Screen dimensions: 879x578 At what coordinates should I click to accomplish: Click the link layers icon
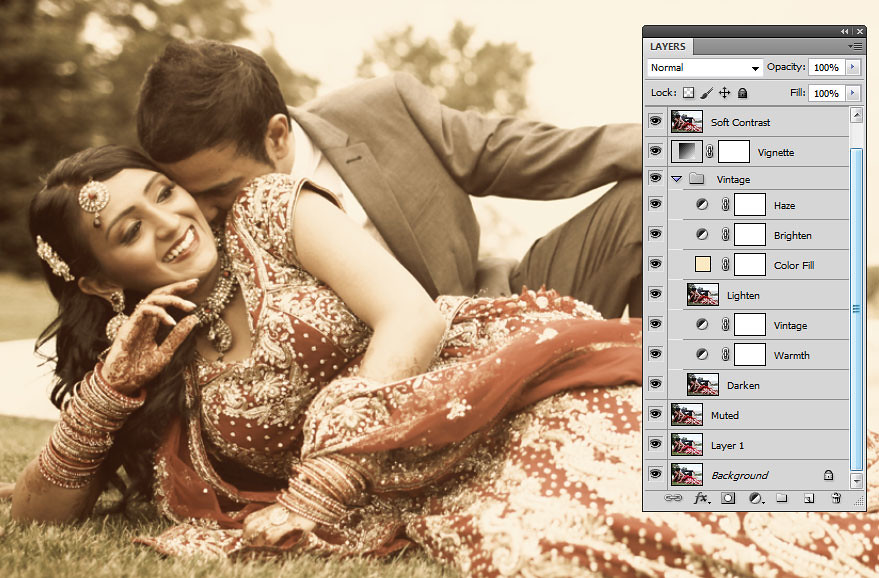coord(673,497)
